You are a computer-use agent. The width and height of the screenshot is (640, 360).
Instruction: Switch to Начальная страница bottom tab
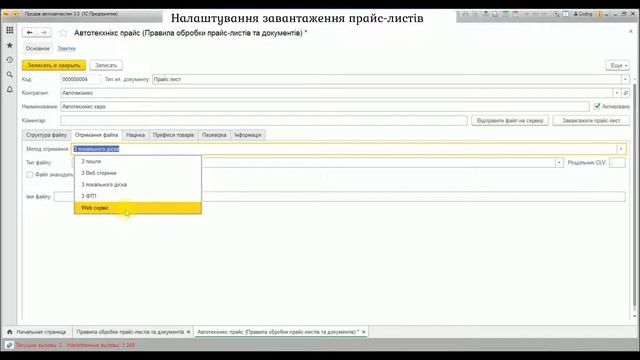point(38,332)
